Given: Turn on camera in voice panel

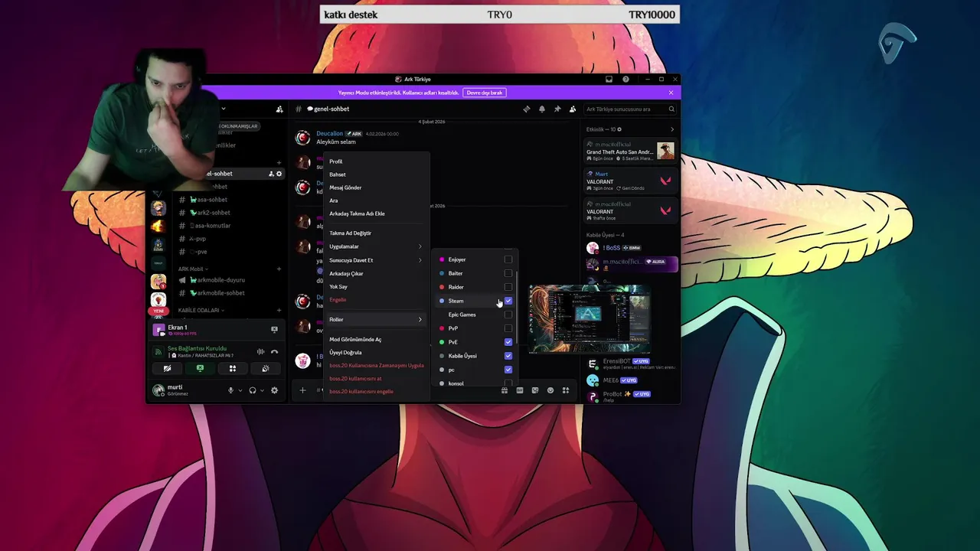Looking at the screenshot, I should (167, 368).
